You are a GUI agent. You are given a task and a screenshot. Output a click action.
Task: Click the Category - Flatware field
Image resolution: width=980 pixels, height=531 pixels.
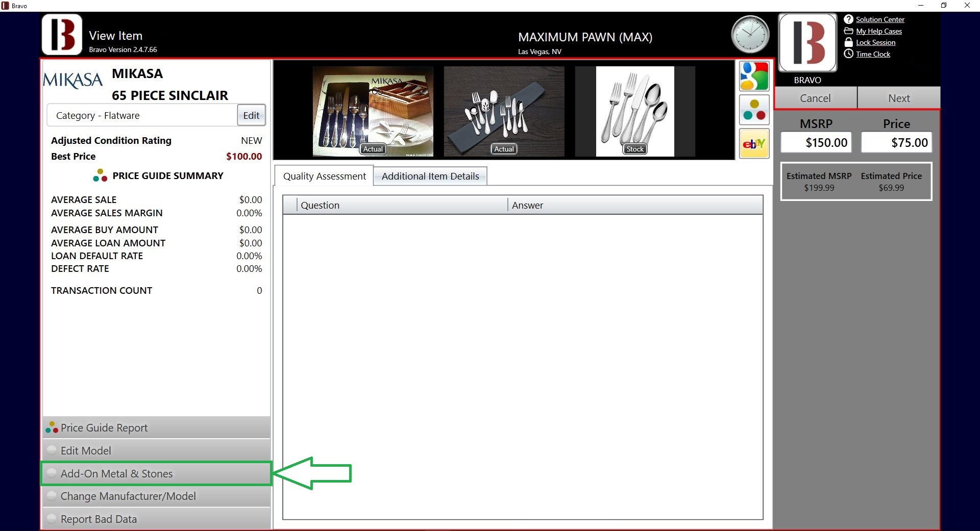tap(142, 115)
